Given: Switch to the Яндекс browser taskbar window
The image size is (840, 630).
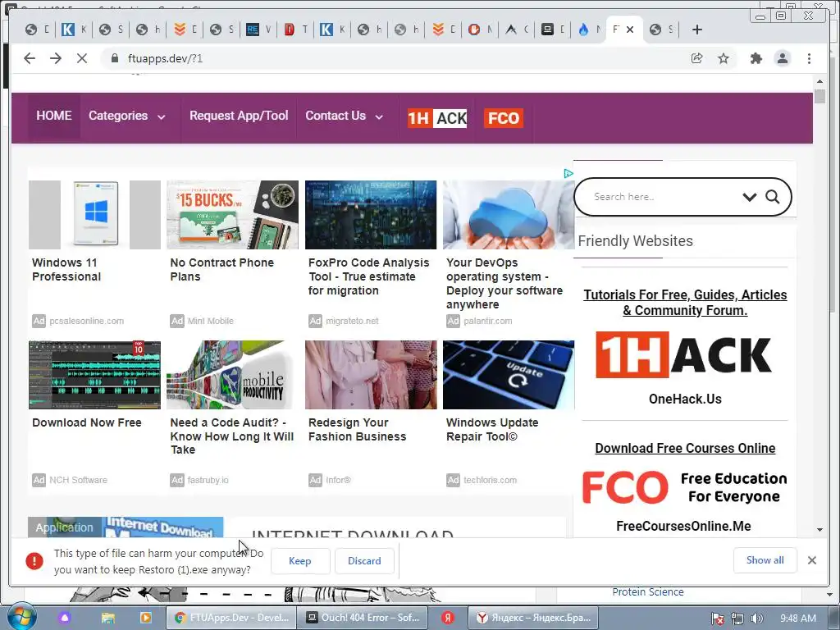Looking at the screenshot, I should [x=534, y=618].
